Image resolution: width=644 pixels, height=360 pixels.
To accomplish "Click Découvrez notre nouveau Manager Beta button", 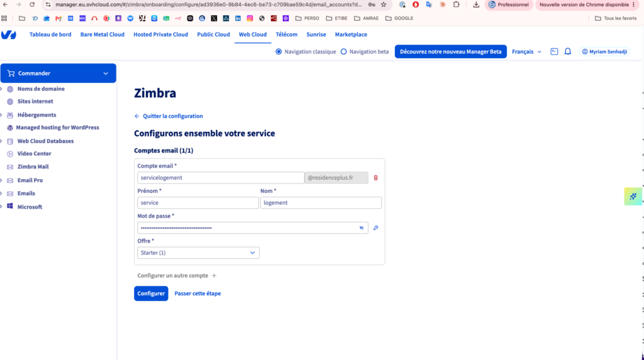I will (x=450, y=52).
